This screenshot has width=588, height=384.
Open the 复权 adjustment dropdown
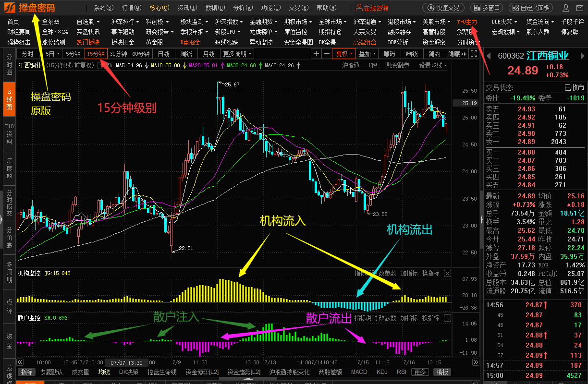(x=344, y=54)
